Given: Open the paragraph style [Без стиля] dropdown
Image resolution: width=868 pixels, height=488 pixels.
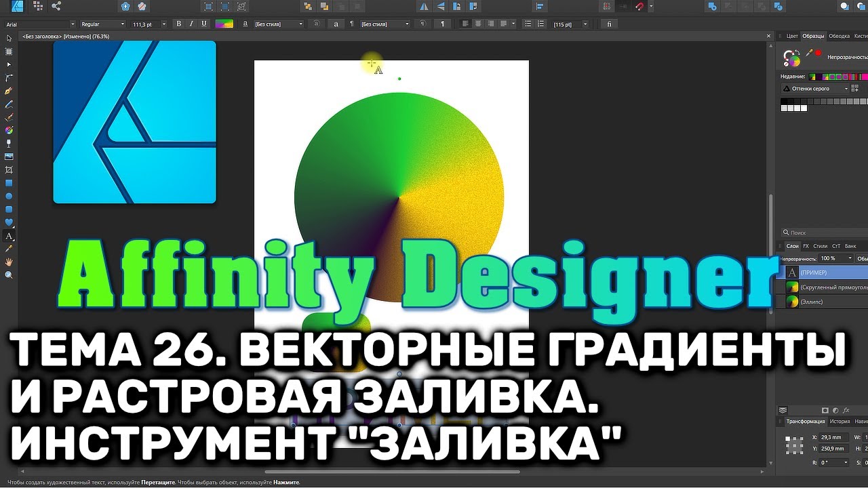Looking at the screenshot, I should pos(385,24).
